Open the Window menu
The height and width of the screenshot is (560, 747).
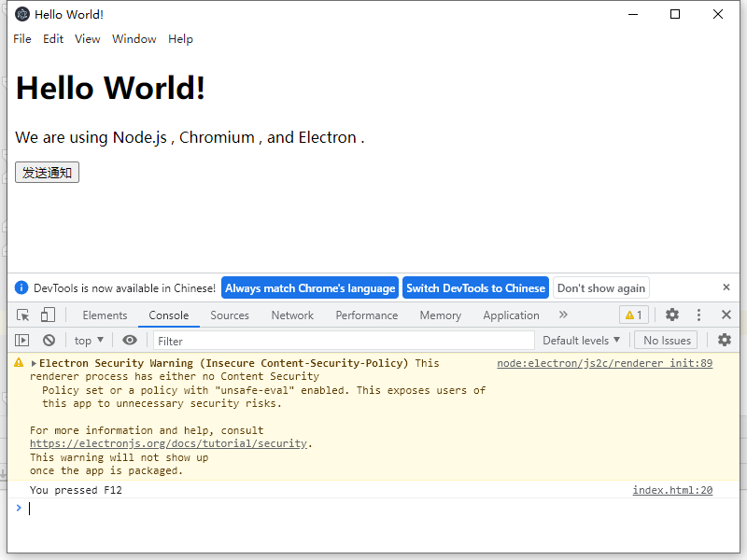pos(134,39)
